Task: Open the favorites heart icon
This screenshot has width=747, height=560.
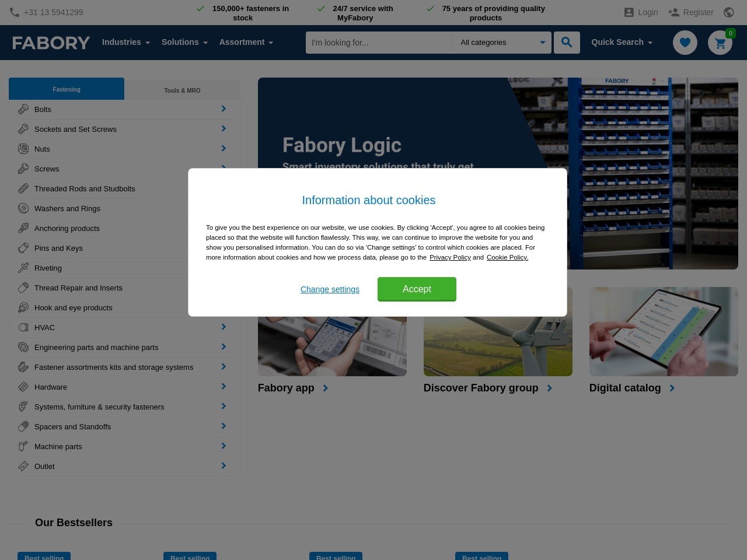Action: point(685,43)
